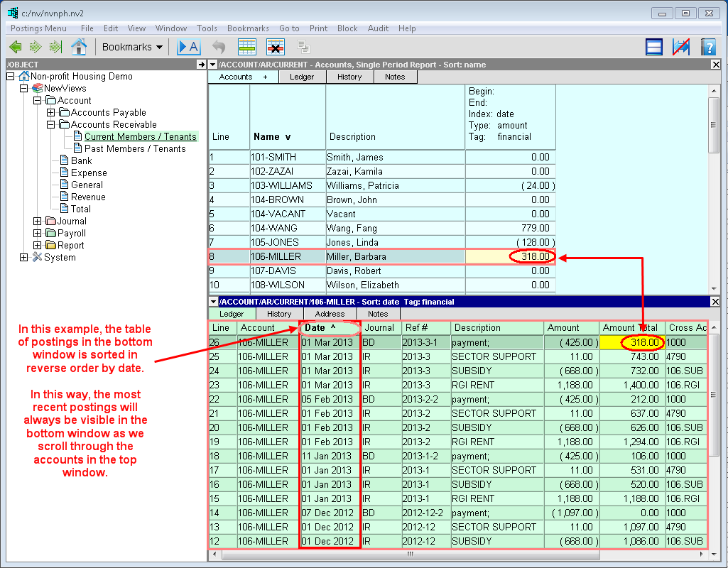Click the table icon with black X

[x=276, y=47]
